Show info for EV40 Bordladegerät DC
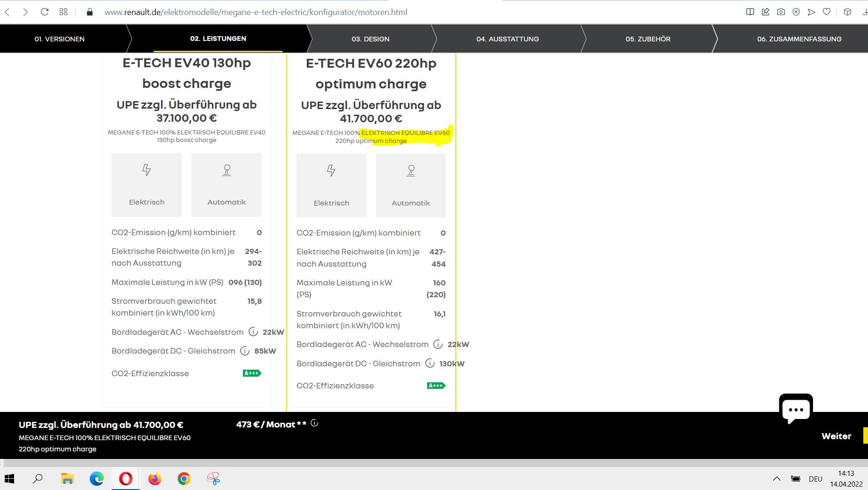Viewport: 868px width, 490px height. click(x=245, y=351)
